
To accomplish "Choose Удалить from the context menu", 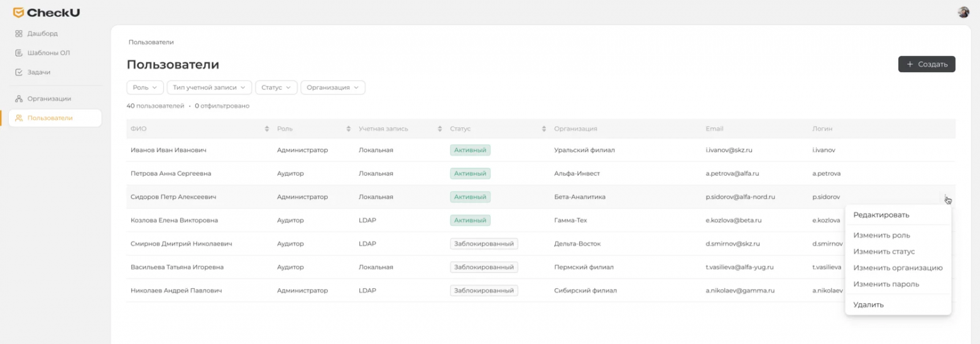I will pyautogui.click(x=868, y=304).
